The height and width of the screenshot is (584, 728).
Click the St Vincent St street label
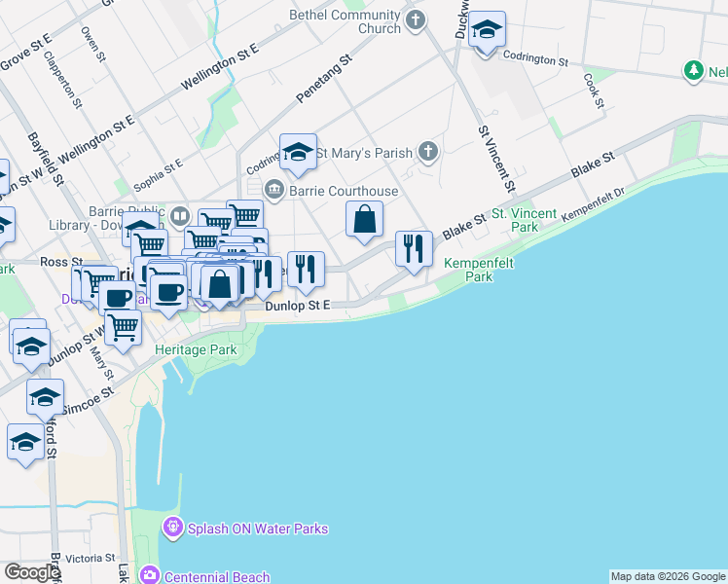point(496,159)
